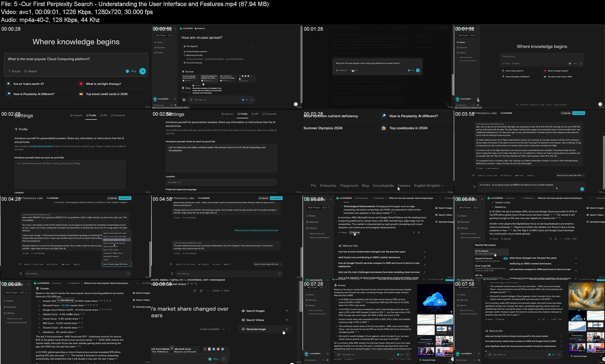This screenshot has height=364, width=605.
Task: Open Discover in the 00:00:58 sidebar
Action: click(159, 48)
